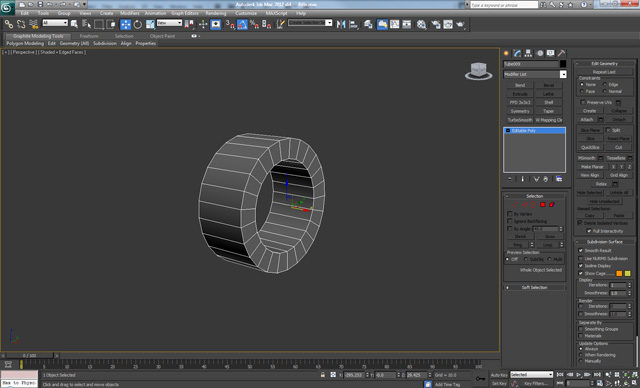Select Vertex sub-object level icon

[516, 204]
